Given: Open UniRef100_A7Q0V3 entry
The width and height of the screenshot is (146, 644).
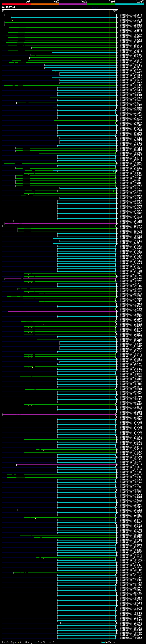Looking at the screenshot, I should [x=131, y=608].
